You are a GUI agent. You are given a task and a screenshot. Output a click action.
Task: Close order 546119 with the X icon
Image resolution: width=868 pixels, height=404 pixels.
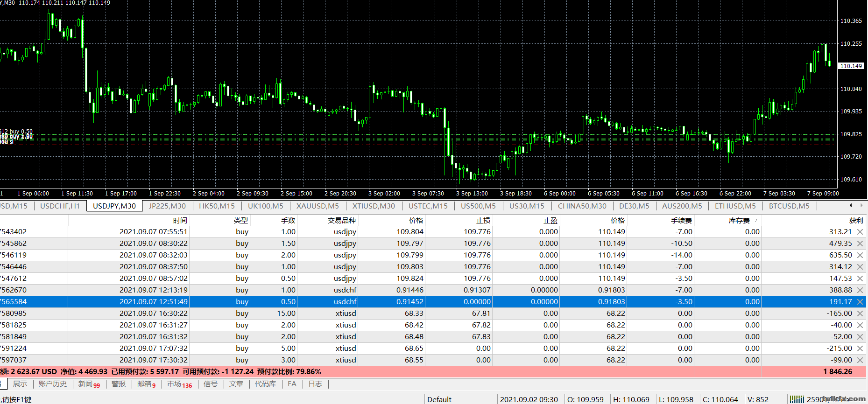click(860, 255)
